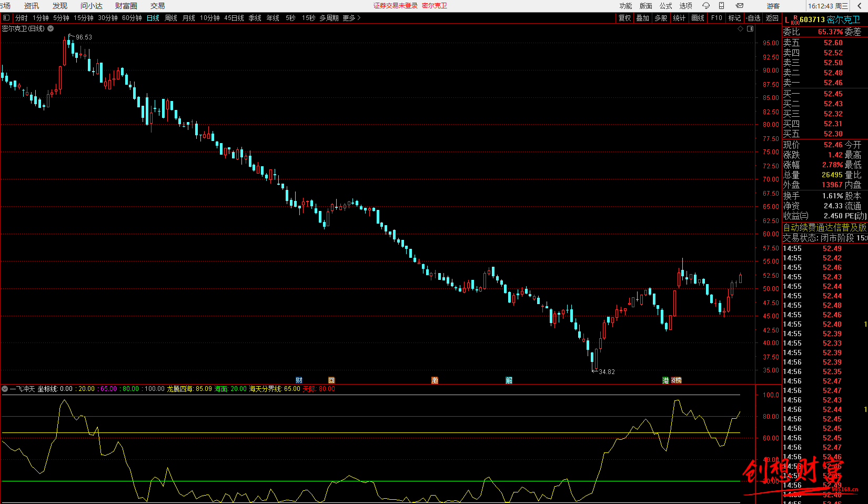
Task: Click the 激 event marker on the chart
Action: coord(435,380)
